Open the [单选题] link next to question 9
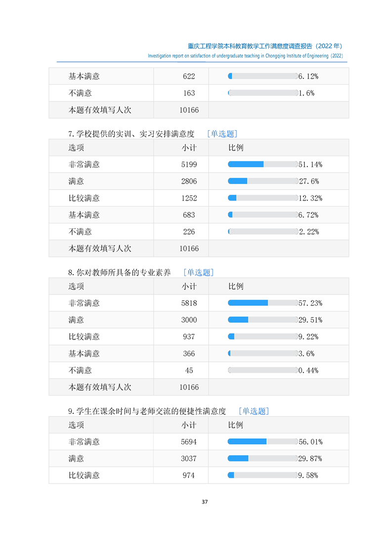Viewport: 392px width, 533px height. [x=254, y=411]
